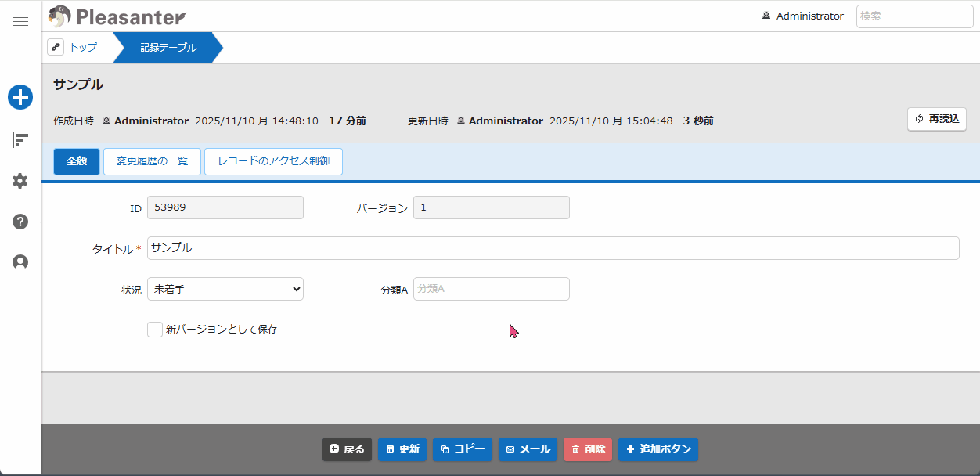Click the 検索 search box

coord(914,16)
